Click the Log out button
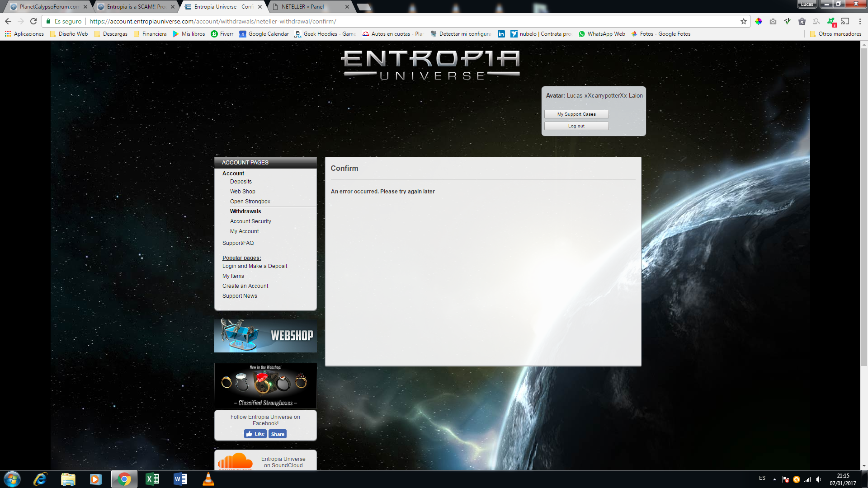Viewport: 868px width, 488px height. [x=576, y=126]
